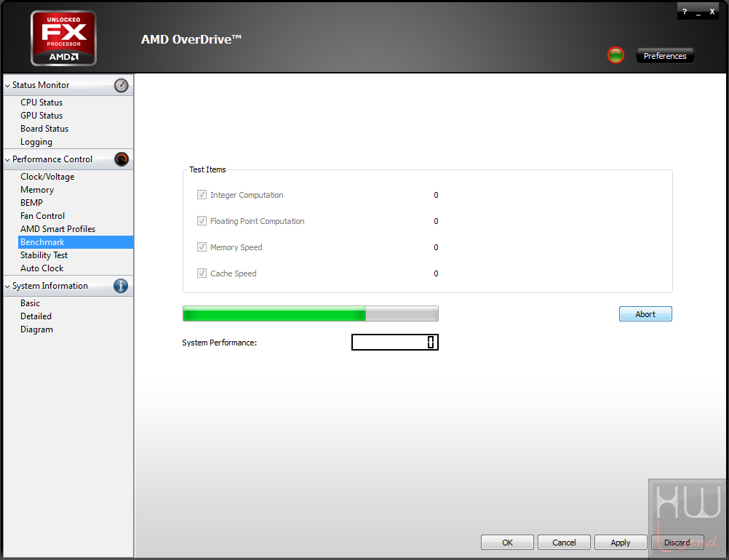Screen dimensions: 729x560
Task: Click the AMD FX Processor logo
Action: coord(64,38)
